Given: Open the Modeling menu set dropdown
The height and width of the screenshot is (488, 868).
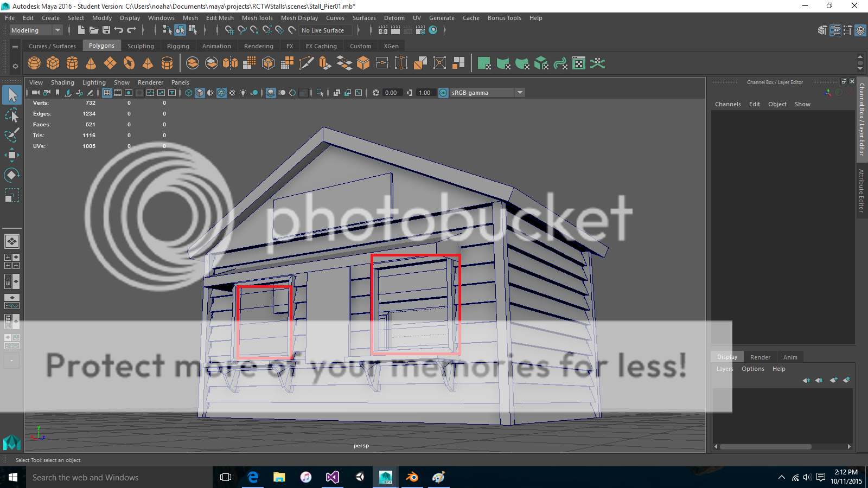Looking at the screenshot, I should tap(36, 30).
